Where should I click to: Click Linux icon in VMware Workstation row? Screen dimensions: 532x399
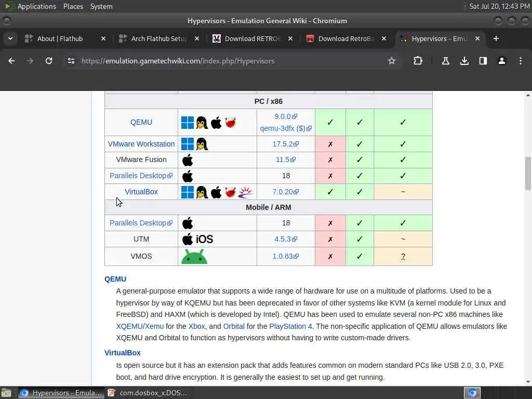pos(202,144)
